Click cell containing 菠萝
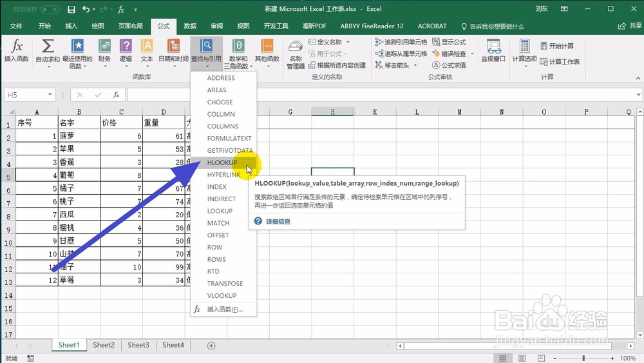The width and height of the screenshot is (644, 363). coord(79,136)
